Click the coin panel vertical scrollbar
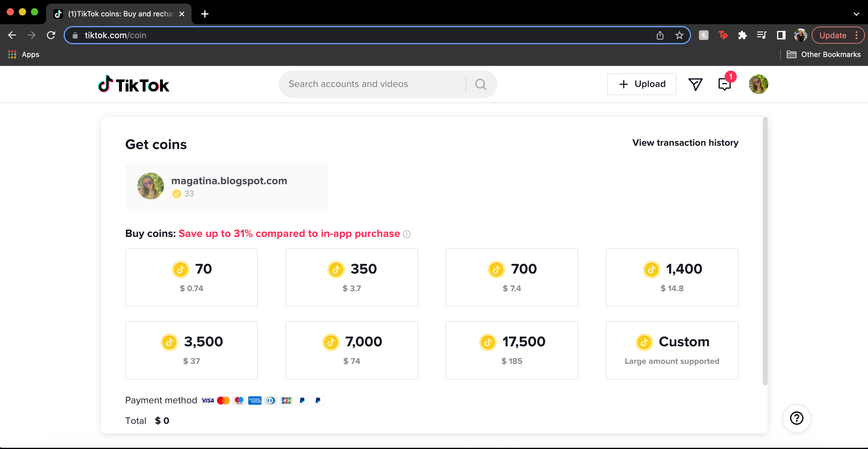Image resolution: width=868 pixels, height=449 pixels. pyautogui.click(x=765, y=251)
